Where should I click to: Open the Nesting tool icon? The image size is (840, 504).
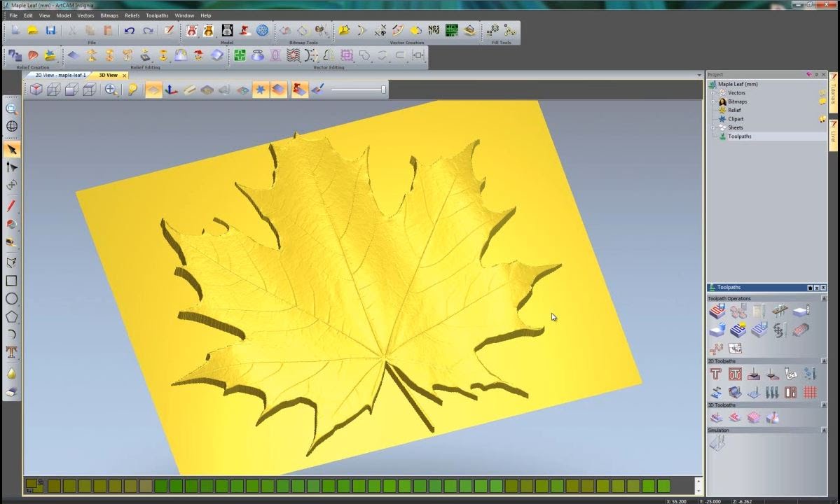click(x=434, y=31)
